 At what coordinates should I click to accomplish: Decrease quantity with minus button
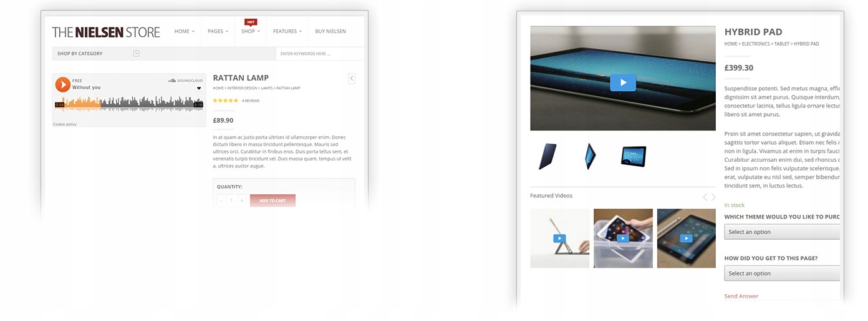pos(221,200)
